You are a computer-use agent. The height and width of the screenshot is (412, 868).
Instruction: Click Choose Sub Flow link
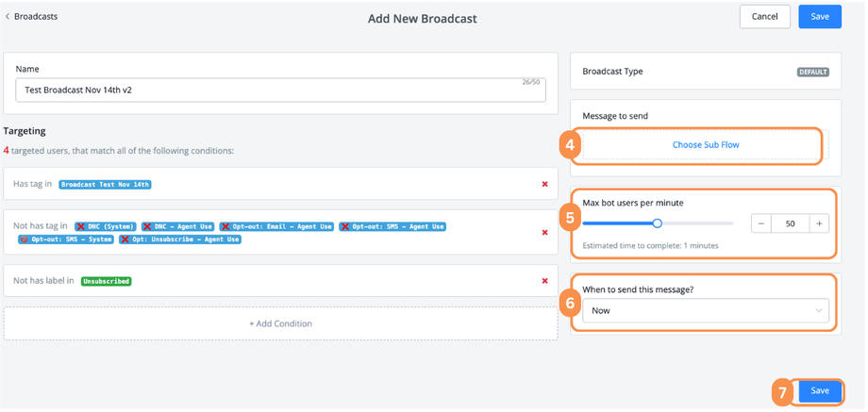point(705,145)
